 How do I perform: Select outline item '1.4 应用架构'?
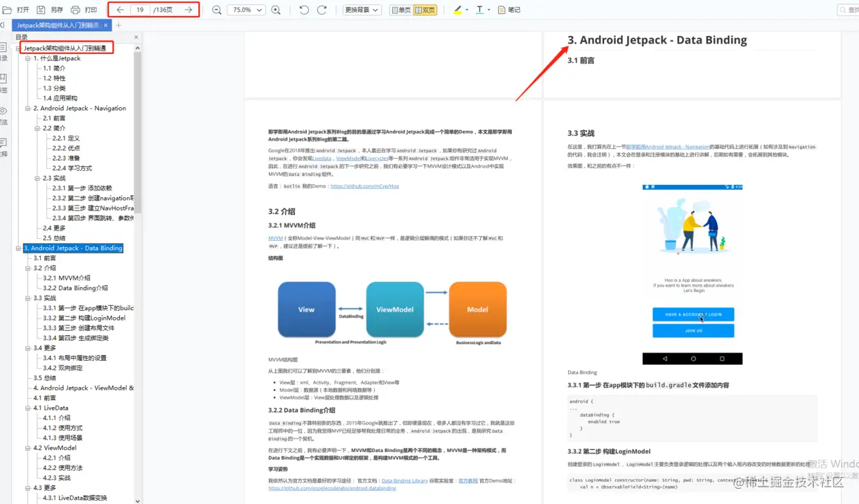[60, 98]
